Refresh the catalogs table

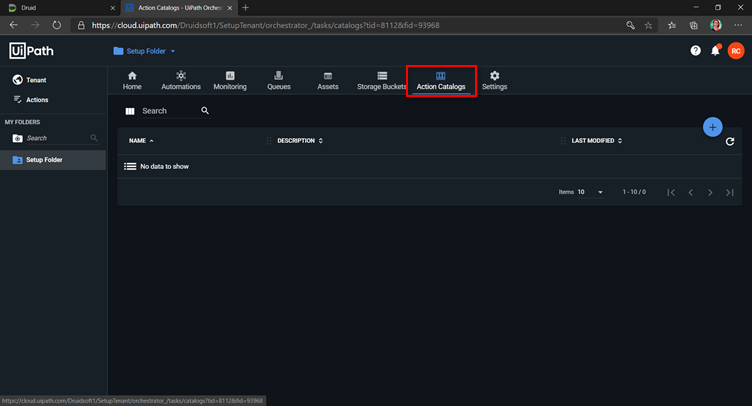729,141
